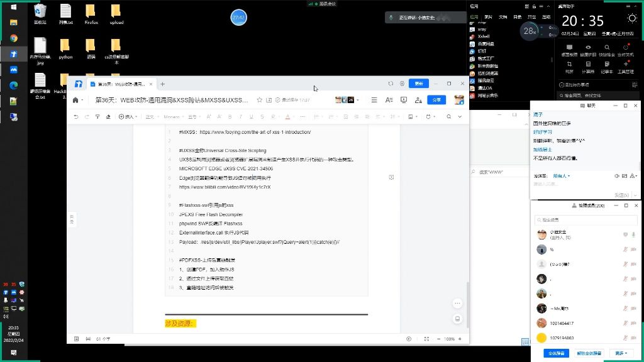Open settings gear in Tencent Docs title bar
Viewport: 644px width, 362px height.
[x=402, y=84]
